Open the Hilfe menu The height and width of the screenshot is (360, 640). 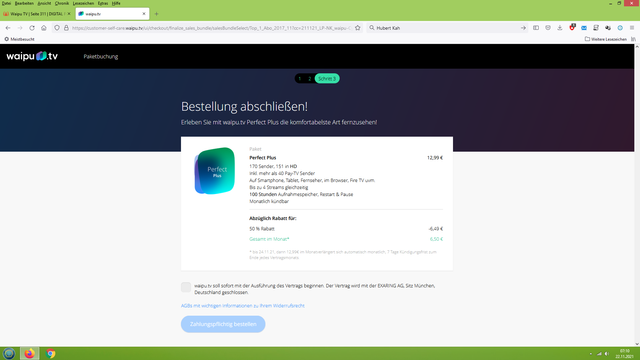[116, 3]
